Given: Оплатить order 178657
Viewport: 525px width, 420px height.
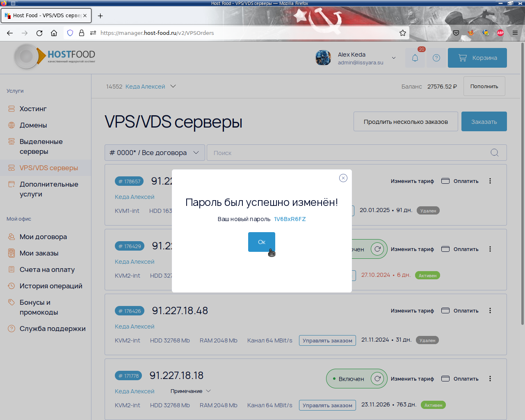Looking at the screenshot, I should point(460,181).
